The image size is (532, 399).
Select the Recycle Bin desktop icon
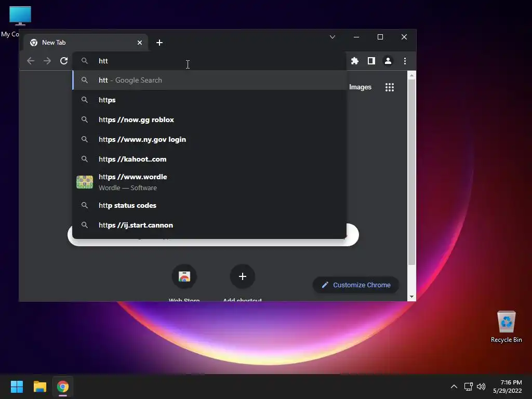coord(506,327)
